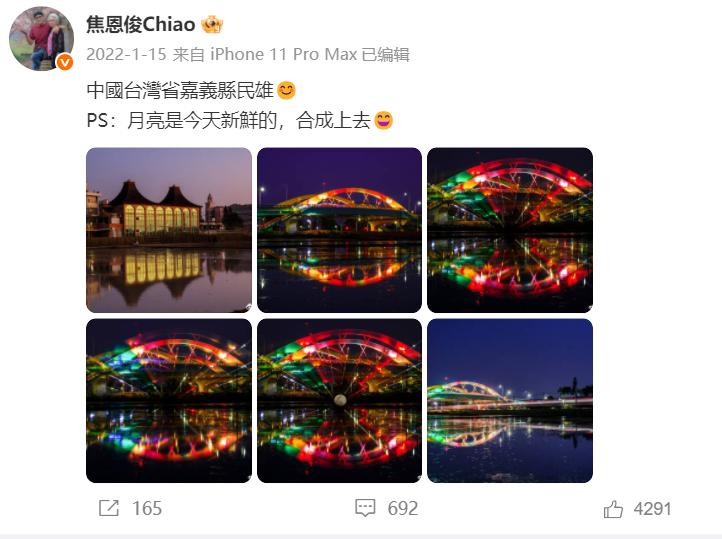Image resolution: width=722 pixels, height=539 pixels.
Task: Open the comment count 692
Action: [403, 509]
